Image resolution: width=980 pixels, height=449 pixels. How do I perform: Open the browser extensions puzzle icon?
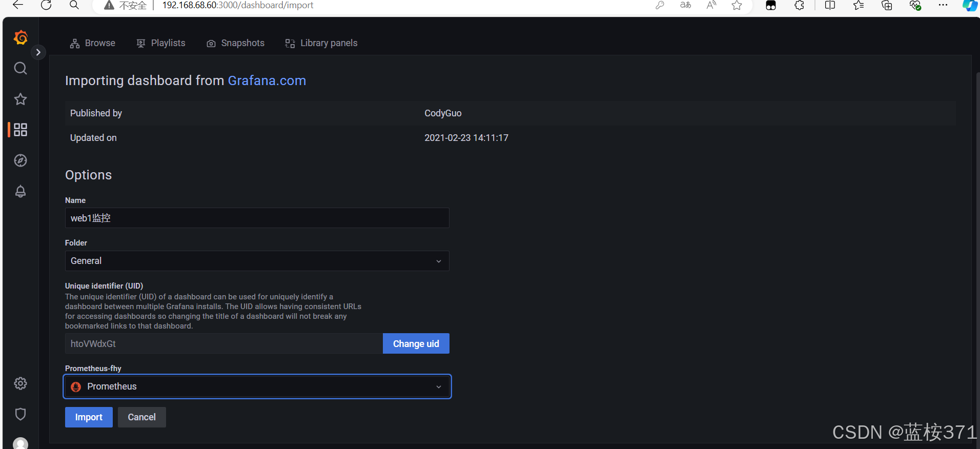pos(800,5)
